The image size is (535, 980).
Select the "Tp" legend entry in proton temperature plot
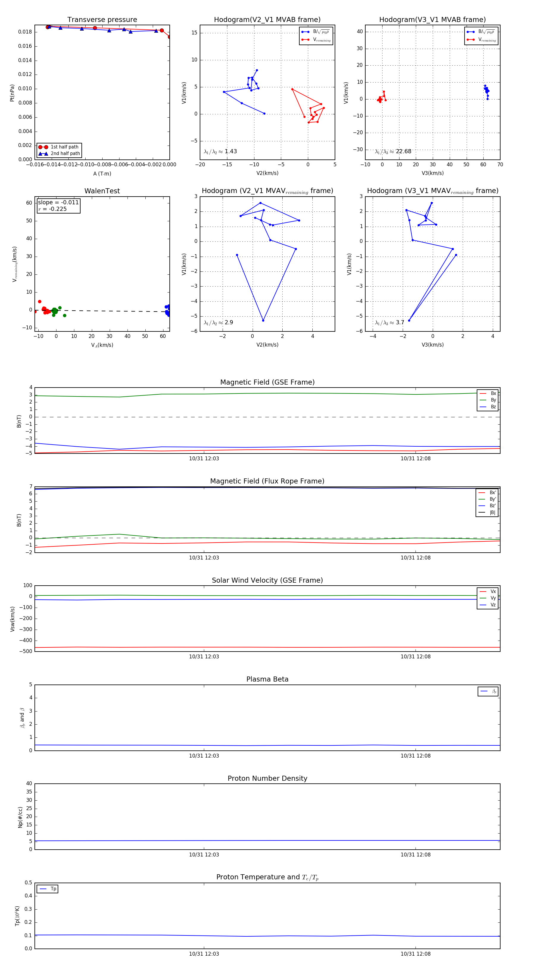coord(48,889)
